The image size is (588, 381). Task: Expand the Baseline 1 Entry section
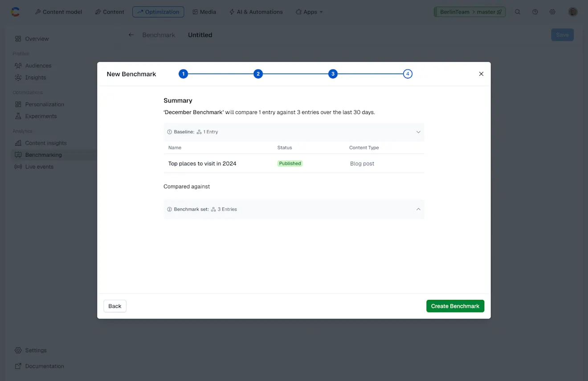tap(418, 132)
